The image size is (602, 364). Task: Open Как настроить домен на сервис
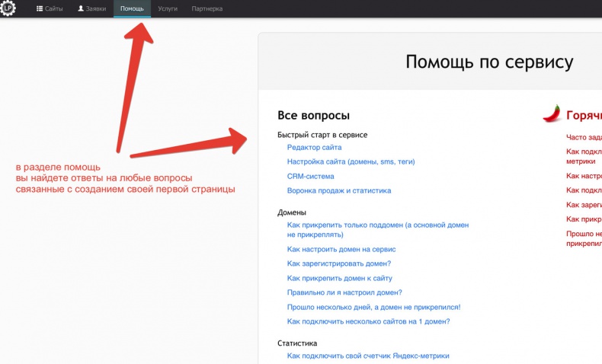(x=341, y=249)
